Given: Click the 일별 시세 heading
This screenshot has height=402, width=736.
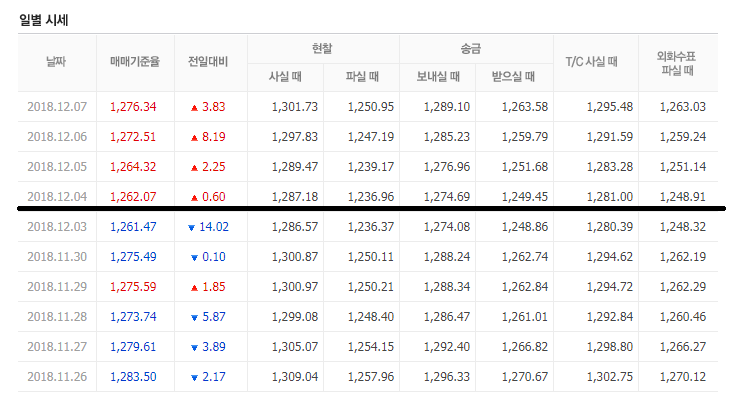Looking at the screenshot, I should [44, 20].
